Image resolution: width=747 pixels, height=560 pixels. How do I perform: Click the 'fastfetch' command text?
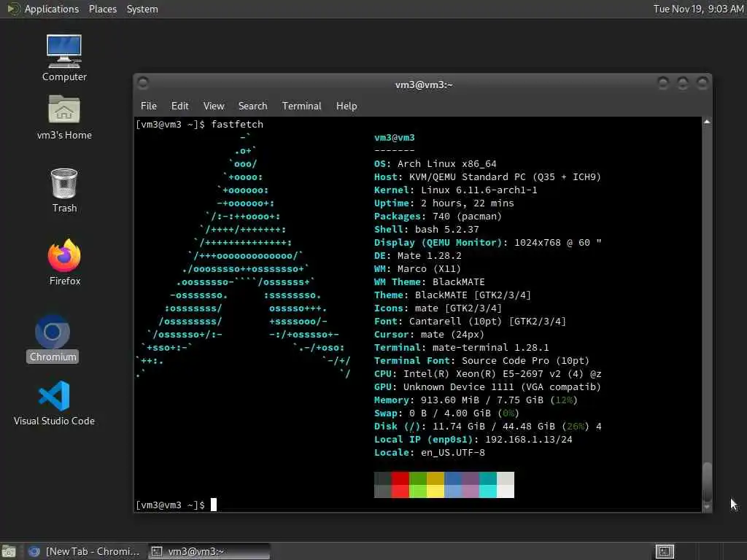pos(237,124)
